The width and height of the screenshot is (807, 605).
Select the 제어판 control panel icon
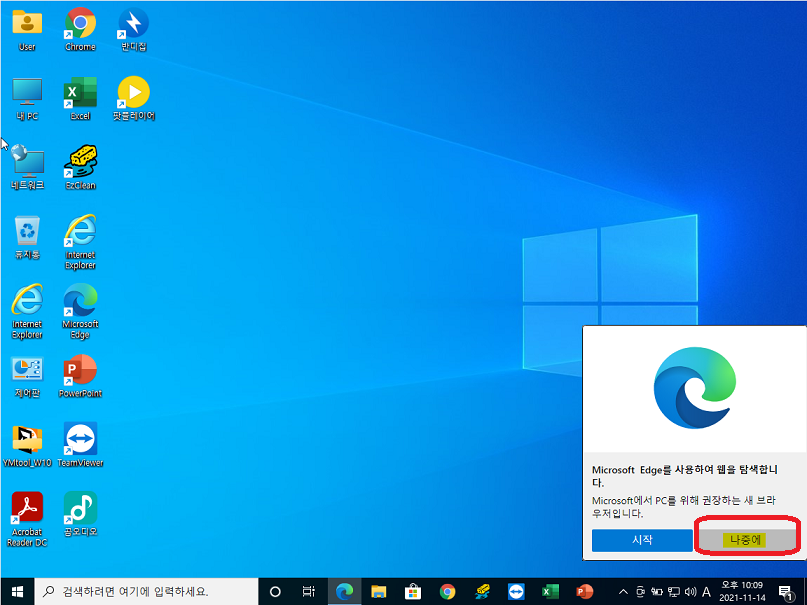click(x=27, y=376)
